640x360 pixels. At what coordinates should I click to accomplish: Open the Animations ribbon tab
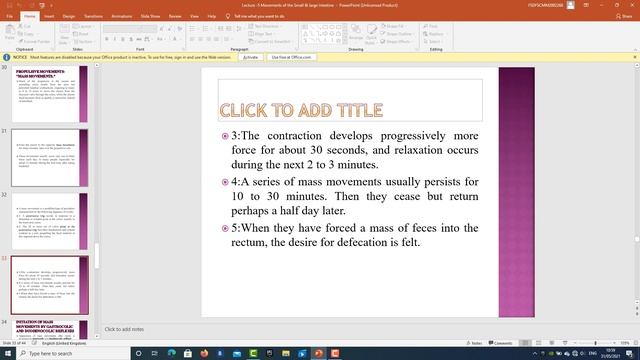pos(122,16)
